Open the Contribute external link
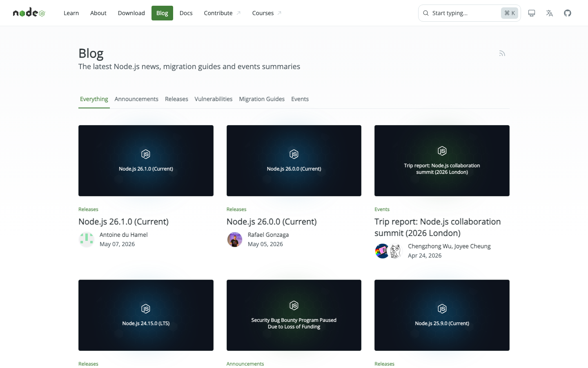 coord(222,13)
